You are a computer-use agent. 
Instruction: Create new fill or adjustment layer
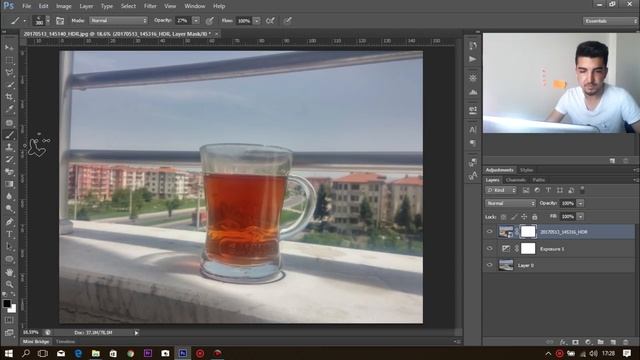coord(588,342)
